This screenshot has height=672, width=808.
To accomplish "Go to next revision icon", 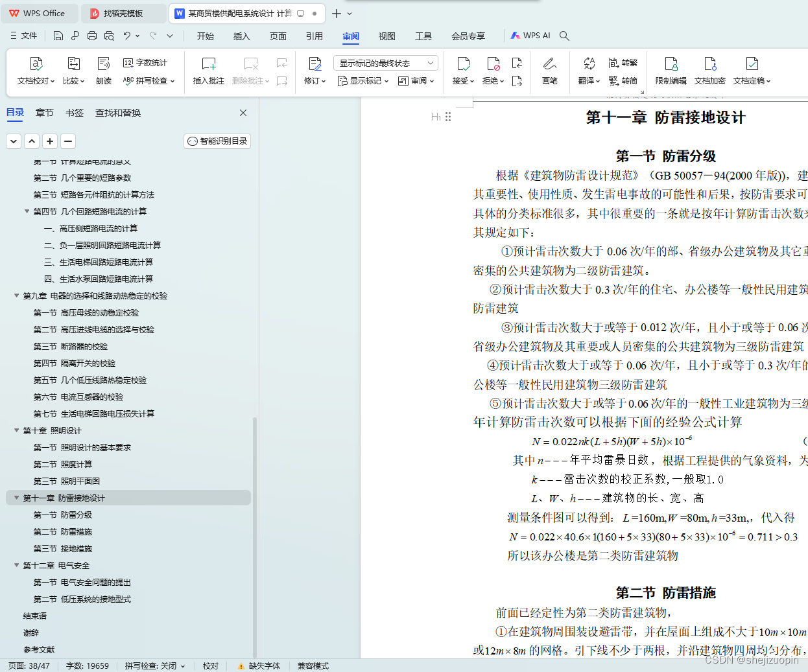I will (517, 81).
